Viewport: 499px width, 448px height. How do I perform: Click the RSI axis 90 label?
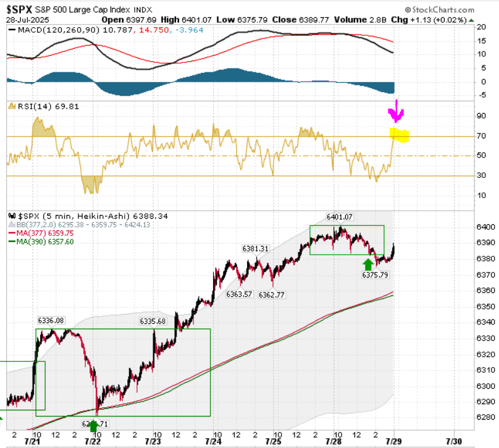[481, 116]
